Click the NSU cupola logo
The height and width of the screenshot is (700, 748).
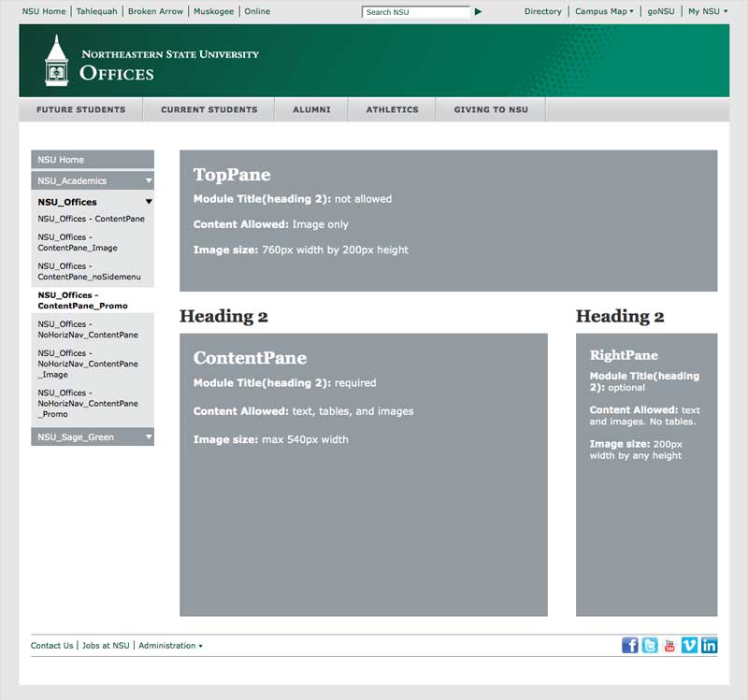[x=57, y=61]
